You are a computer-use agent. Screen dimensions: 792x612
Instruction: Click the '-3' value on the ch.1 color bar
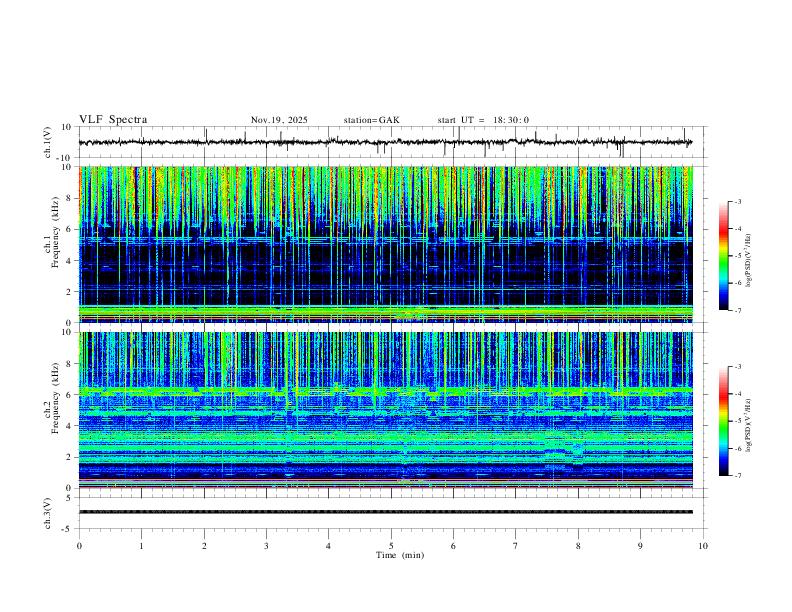(738, 201)
